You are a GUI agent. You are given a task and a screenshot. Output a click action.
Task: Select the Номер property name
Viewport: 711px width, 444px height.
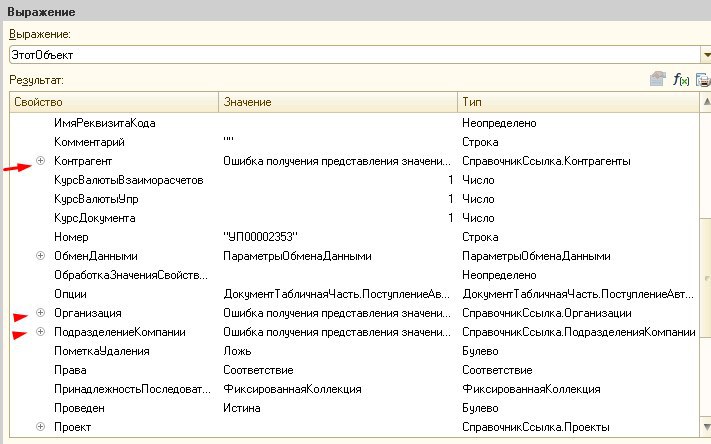click(71, 237)
